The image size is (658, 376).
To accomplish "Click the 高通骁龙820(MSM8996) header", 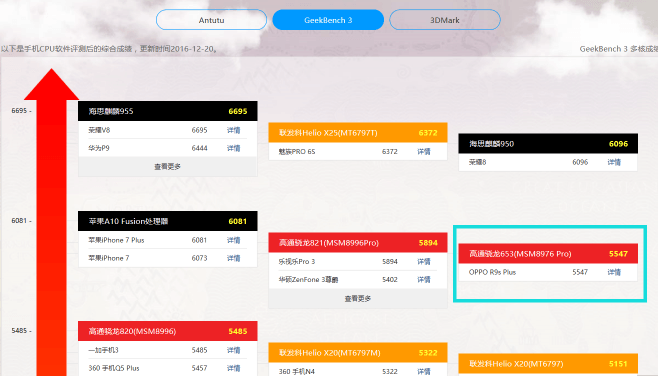I will (x=167, y=331).
